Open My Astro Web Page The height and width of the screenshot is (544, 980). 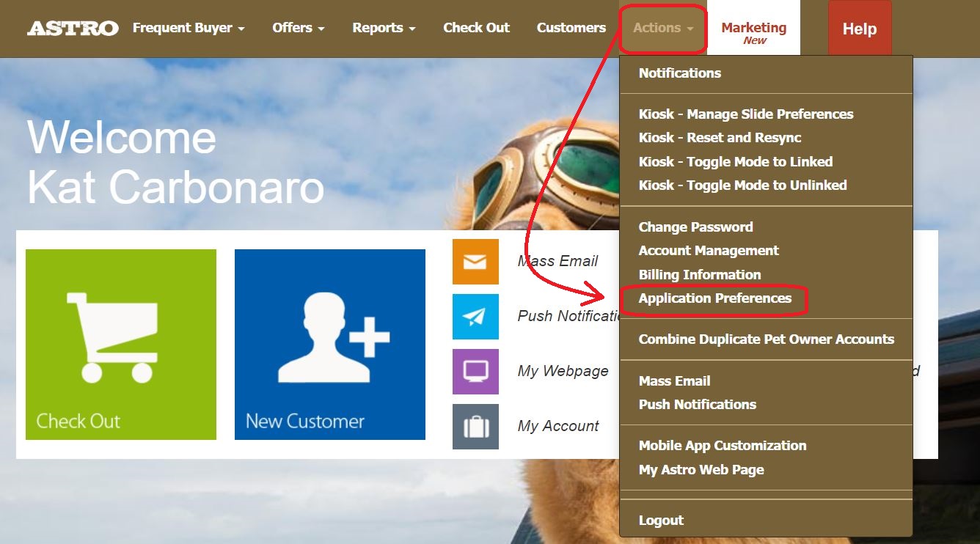tap(701, 470)
